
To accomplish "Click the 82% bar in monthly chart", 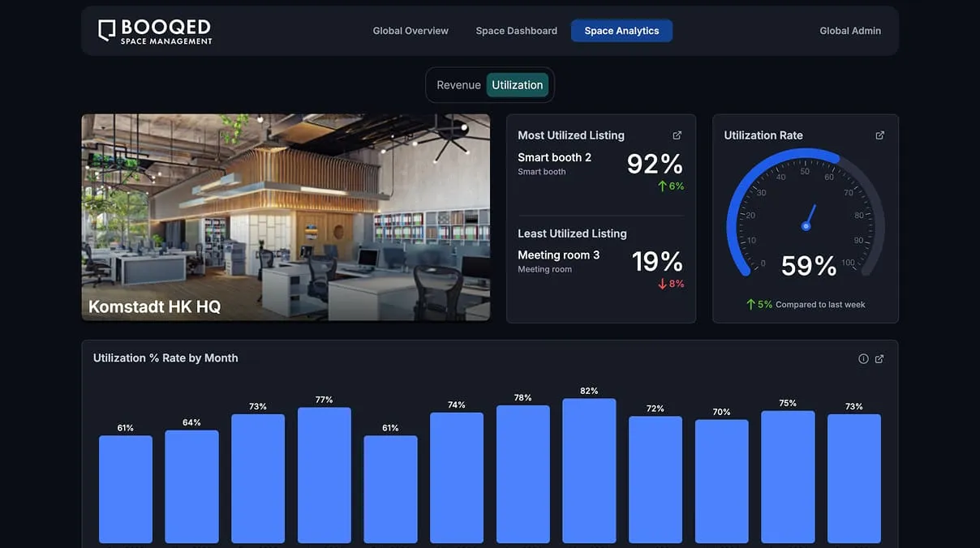I will pyautogui.click(x=589, y=471).
